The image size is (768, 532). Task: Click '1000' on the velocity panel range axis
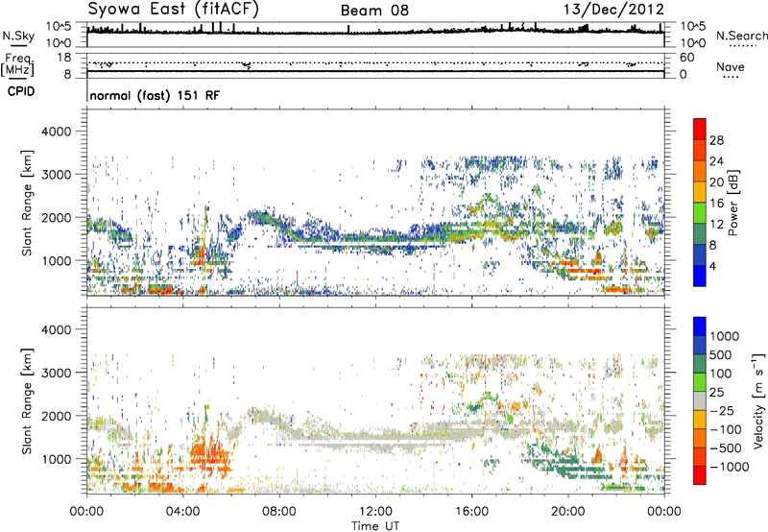[57, 459]
